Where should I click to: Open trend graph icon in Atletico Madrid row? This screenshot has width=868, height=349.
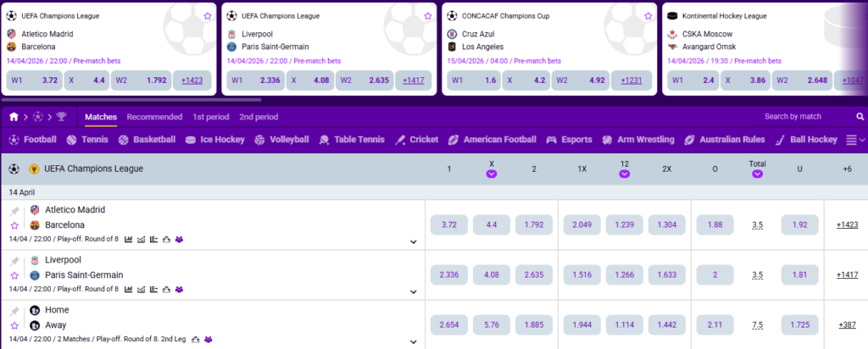point(142,240)
